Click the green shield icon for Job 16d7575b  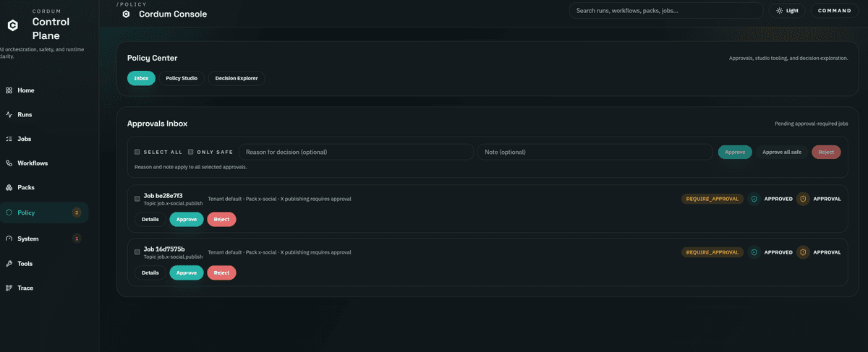coord(754,252)
